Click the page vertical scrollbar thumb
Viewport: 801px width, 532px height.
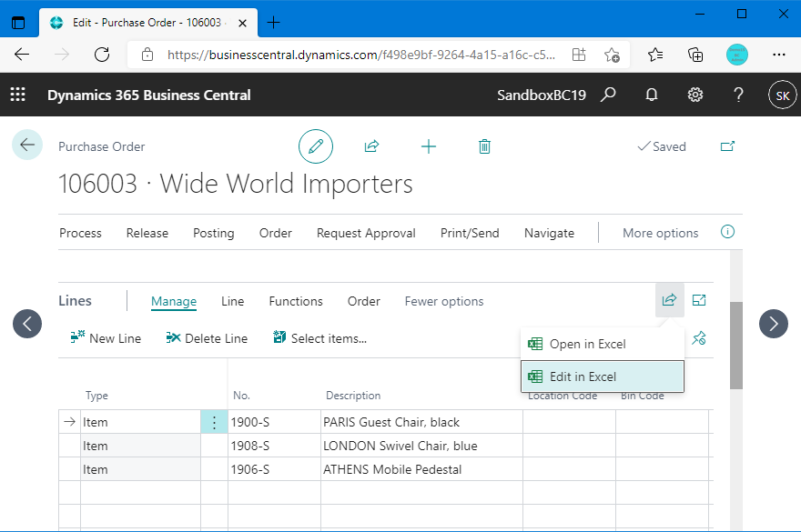pos(735,346)
